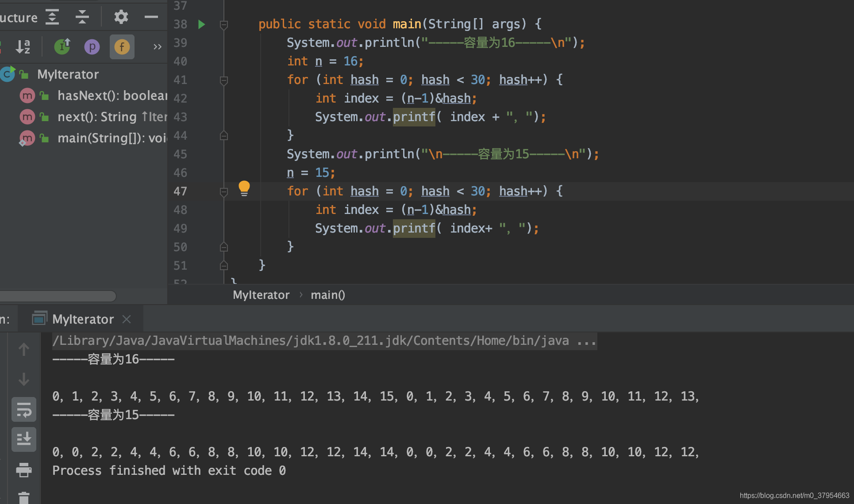Click printf call on line 43
Viewport: 854px width, 504px height.
414,117
